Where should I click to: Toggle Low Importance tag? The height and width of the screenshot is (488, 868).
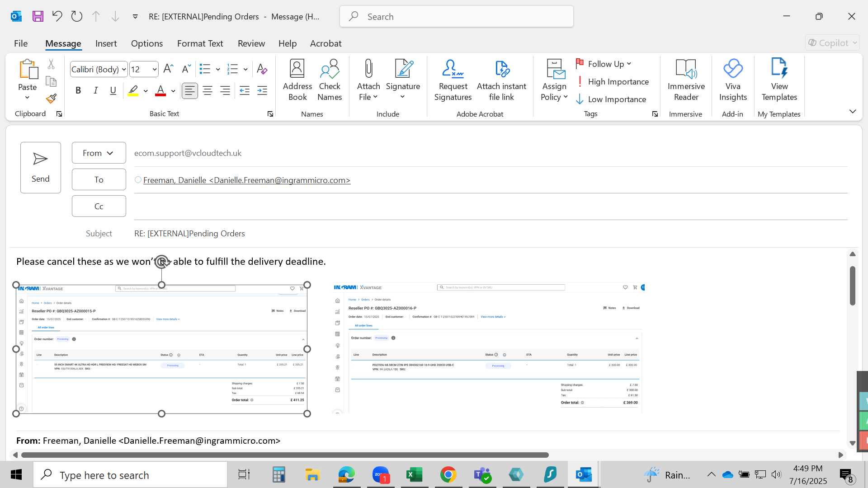(x=611, y=99)
